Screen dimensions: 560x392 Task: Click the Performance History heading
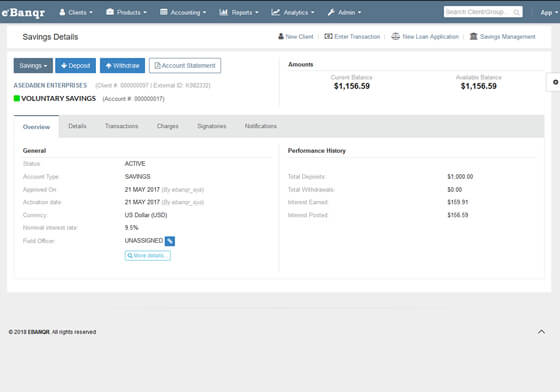317,151
